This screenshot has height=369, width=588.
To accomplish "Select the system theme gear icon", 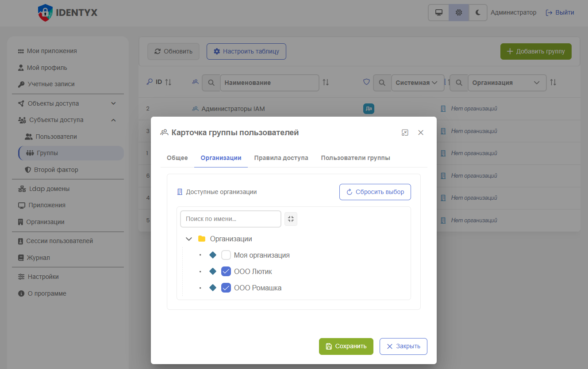I will [459, 13].
